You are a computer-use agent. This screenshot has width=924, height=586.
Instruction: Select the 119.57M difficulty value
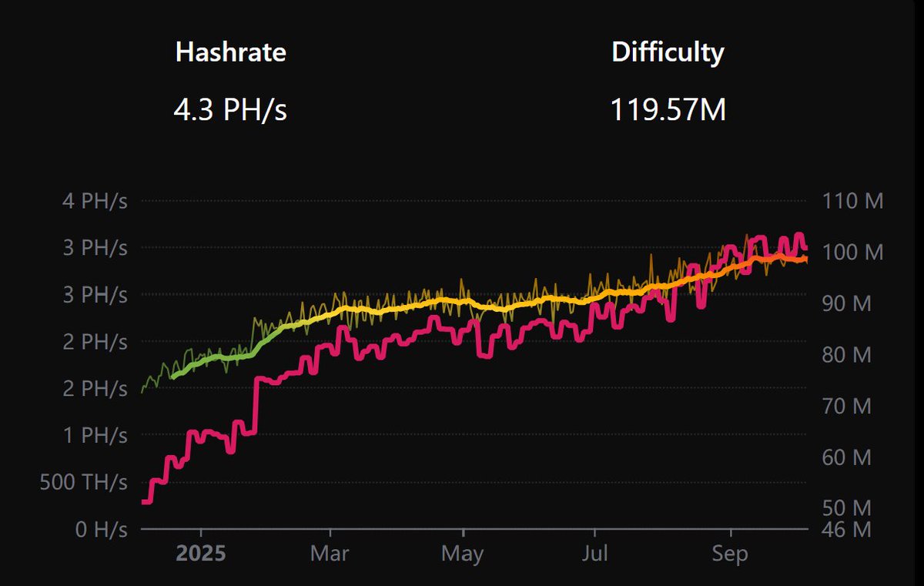(668, 109)
